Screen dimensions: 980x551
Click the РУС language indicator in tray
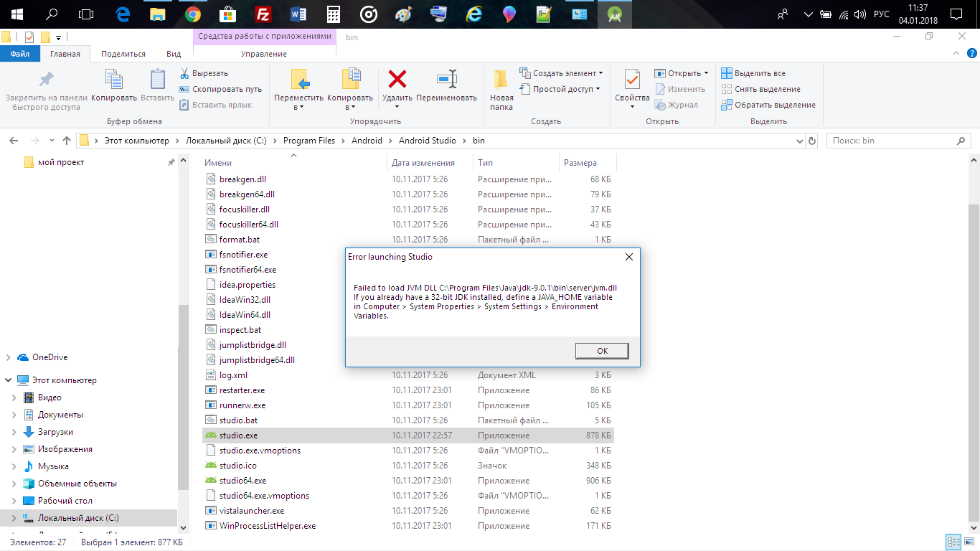coord(882,14)
